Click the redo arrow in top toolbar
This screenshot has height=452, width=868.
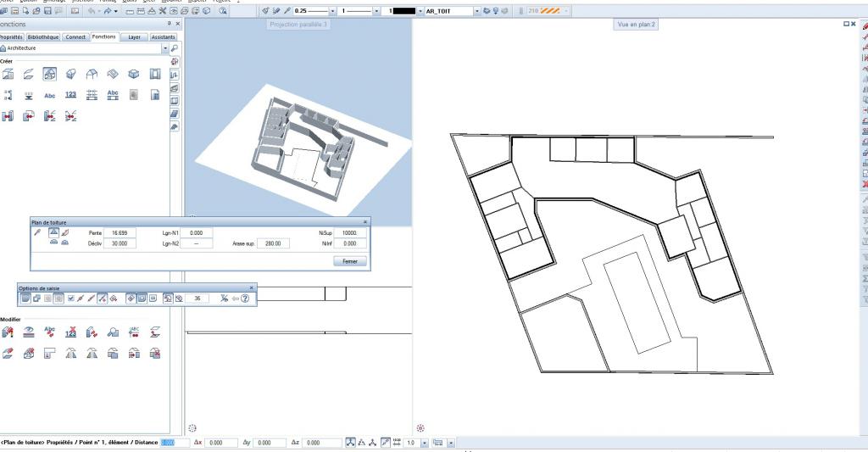tap(108, 11)
